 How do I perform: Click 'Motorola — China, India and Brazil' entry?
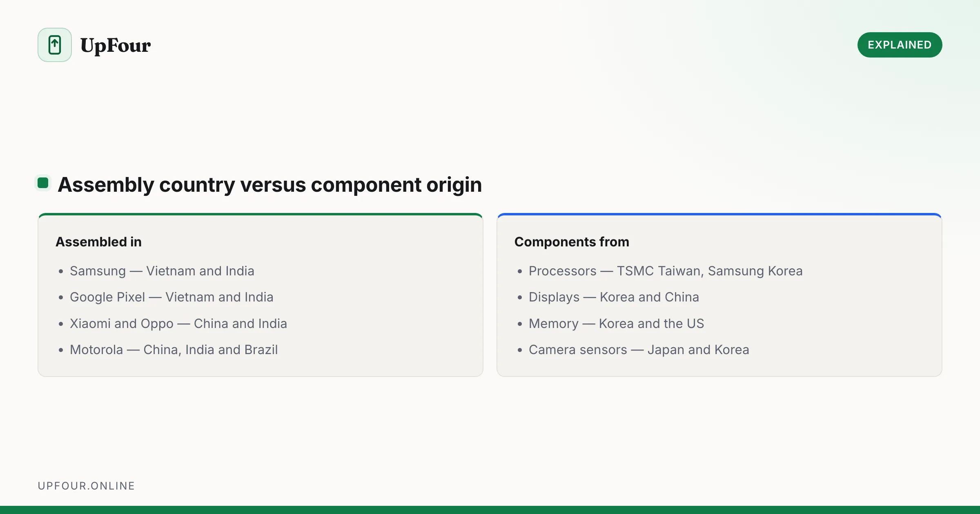click(174, 350)
